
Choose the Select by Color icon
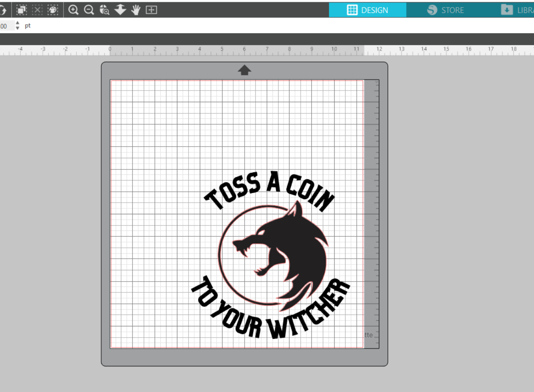click(53, 10)
